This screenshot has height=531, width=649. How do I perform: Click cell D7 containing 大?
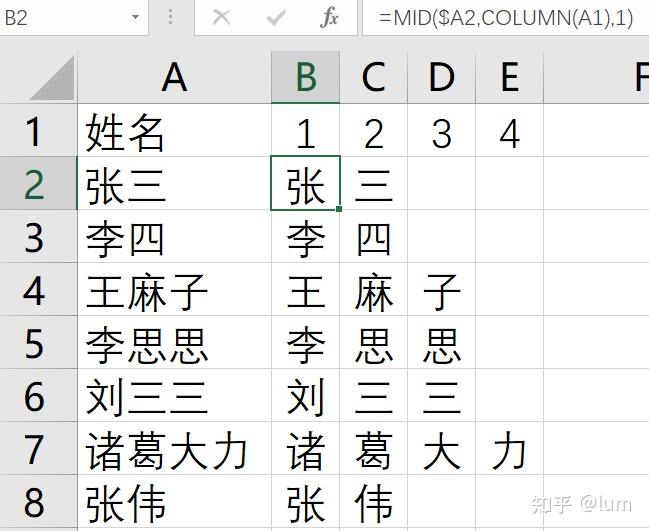tap(442, 448)
